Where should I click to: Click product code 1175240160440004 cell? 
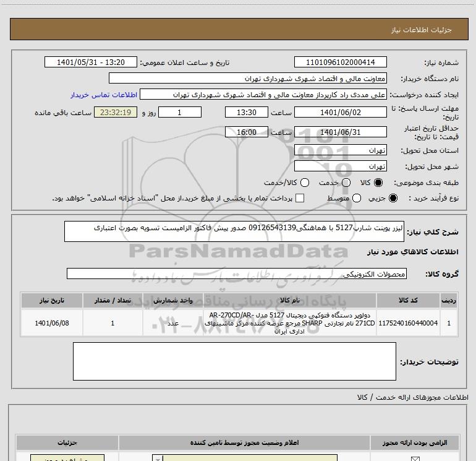coord(408,323)
